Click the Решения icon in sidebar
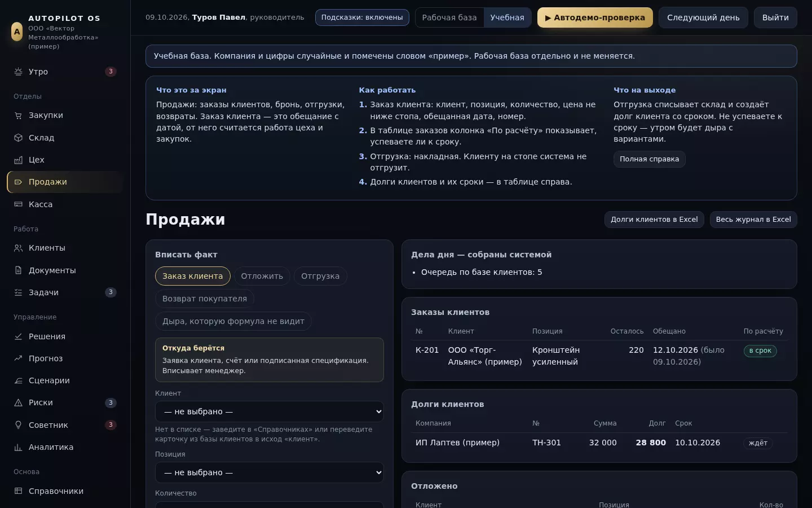The height and width of the screenshot is (508, 812). pyautogui.click(x=18, y=336)
